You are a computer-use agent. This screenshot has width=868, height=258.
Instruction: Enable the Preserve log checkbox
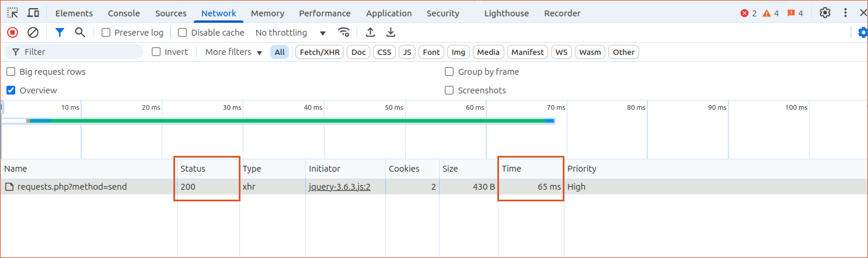coord(106,33)
